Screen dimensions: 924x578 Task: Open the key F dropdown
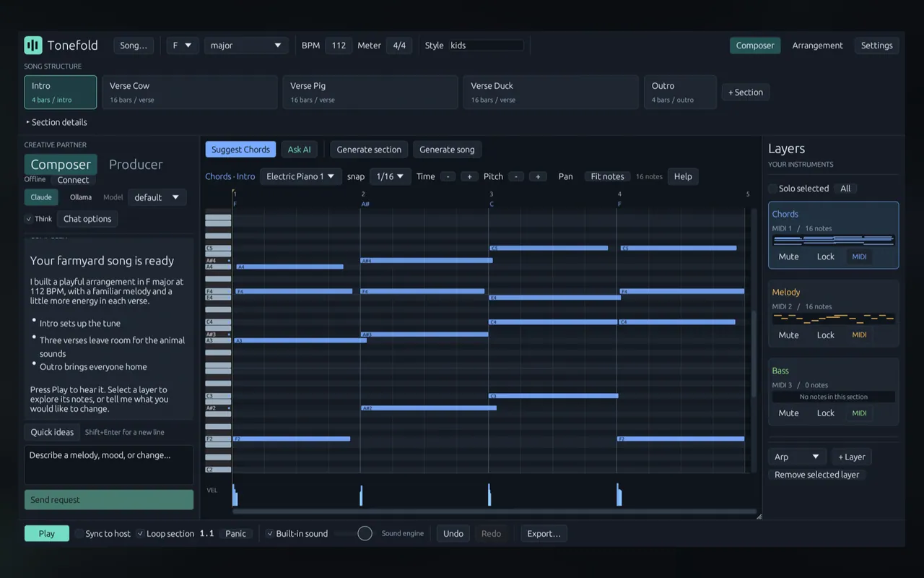[182, 46]
